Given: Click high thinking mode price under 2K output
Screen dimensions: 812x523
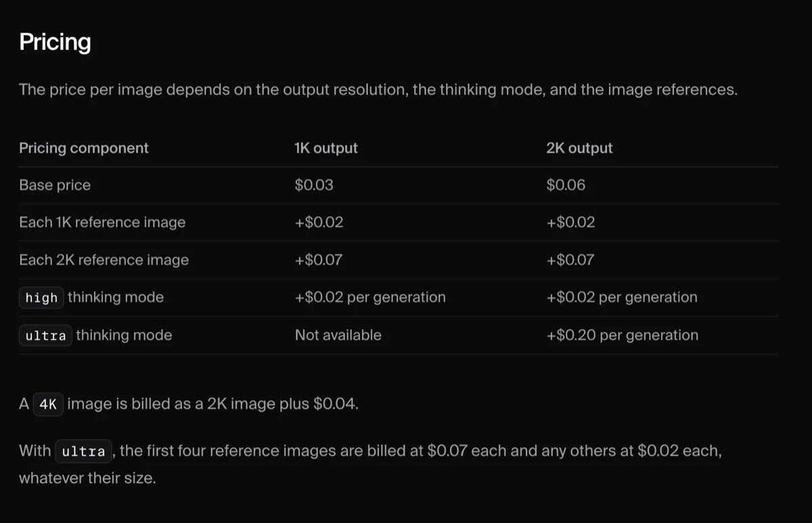Looking at the screenshot, I should (x=622, y=298).
